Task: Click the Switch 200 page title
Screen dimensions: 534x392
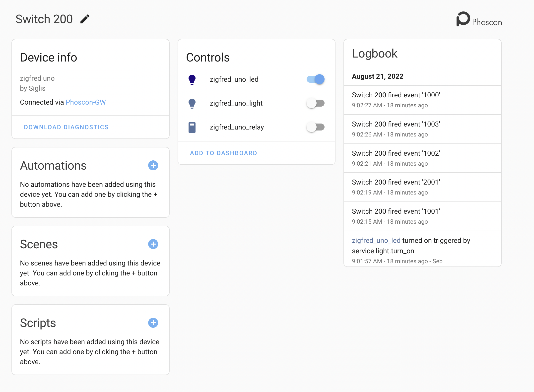Action: tap(44, 18)
